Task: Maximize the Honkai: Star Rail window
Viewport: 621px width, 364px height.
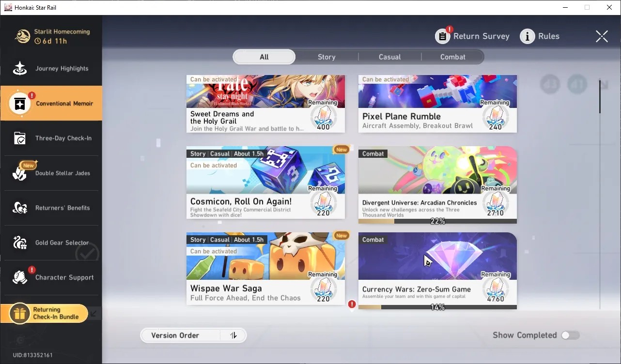Action: coord(587,7)
